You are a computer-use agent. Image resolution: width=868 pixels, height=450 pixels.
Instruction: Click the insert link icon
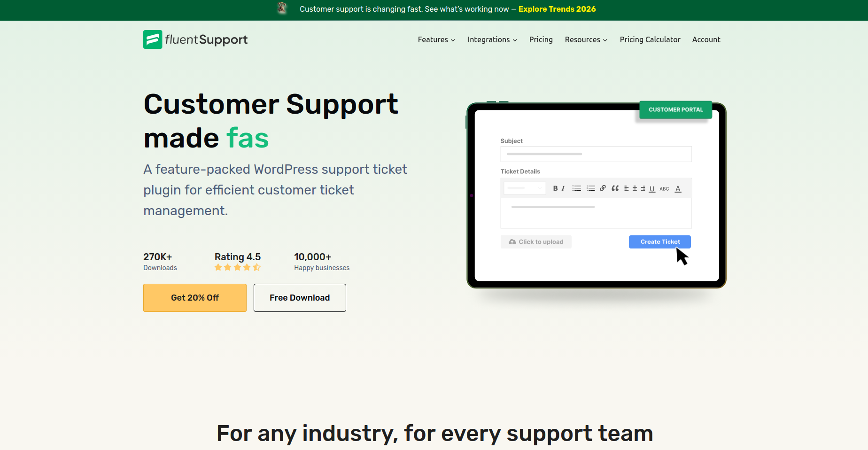click(x=603, y=188)
